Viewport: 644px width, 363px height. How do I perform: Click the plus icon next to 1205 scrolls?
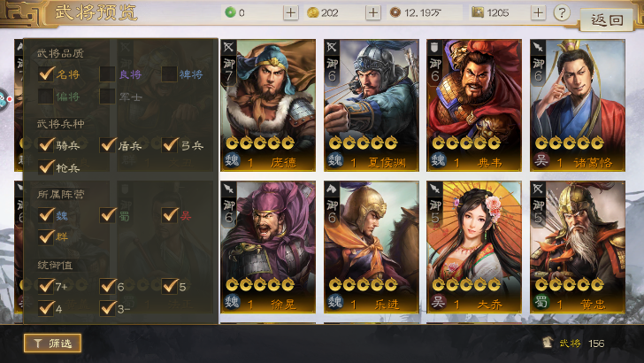coord(538,12)
